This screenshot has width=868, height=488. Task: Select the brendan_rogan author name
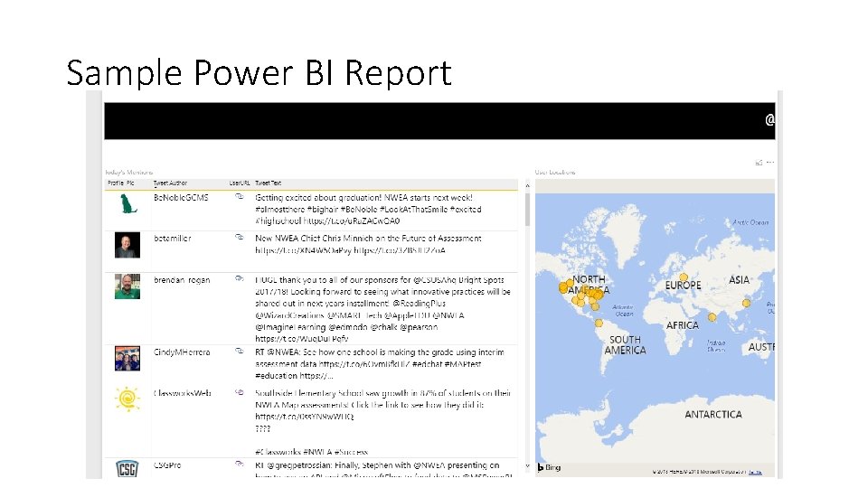click(x=182, y=280)
